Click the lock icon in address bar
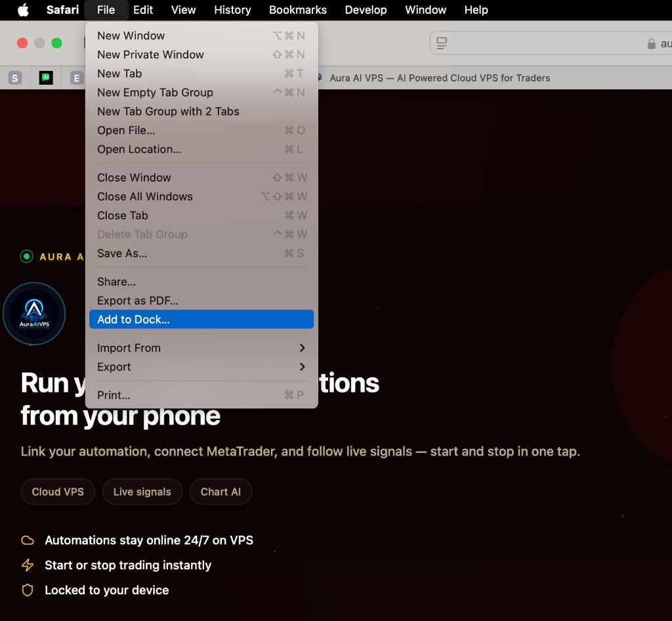Viewport: 672px width, 621px height. [651, 43]
